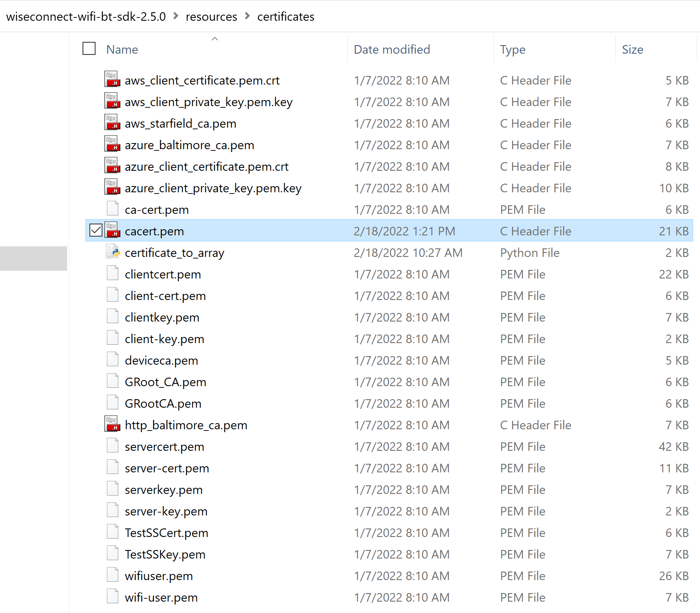Toggle the select-all checkbox in the header row

(89, 48)
